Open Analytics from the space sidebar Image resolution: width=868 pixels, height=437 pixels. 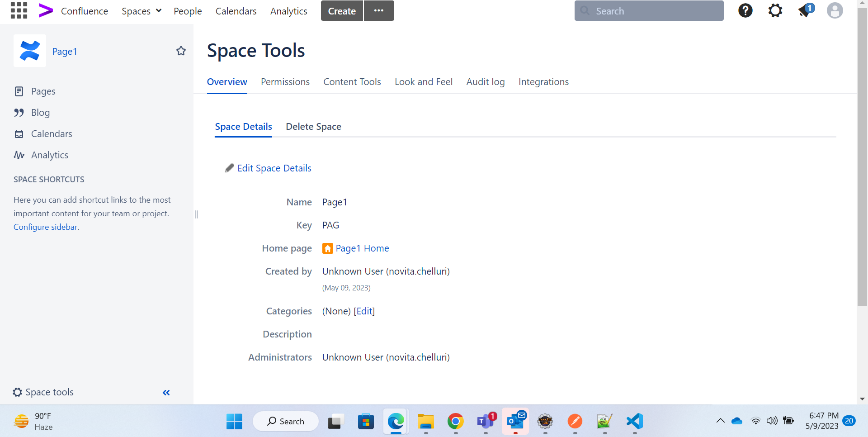coord(49,155)
